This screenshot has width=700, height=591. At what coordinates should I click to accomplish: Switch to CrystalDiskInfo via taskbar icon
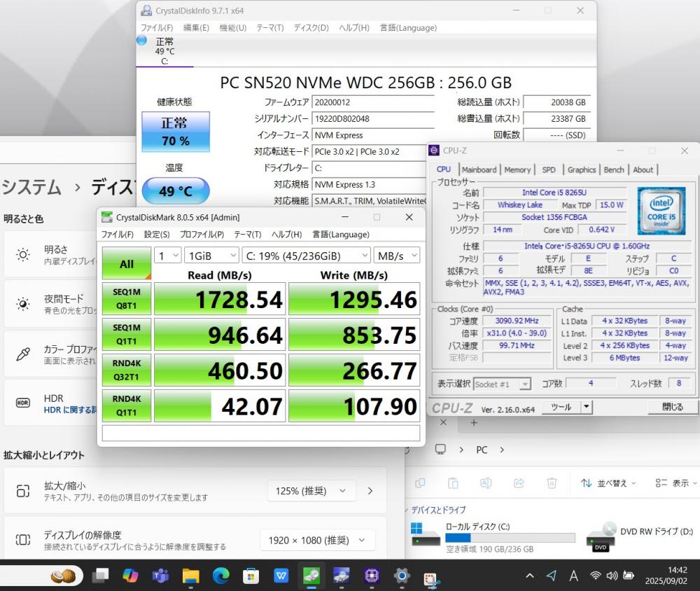[x=341, y=576]
